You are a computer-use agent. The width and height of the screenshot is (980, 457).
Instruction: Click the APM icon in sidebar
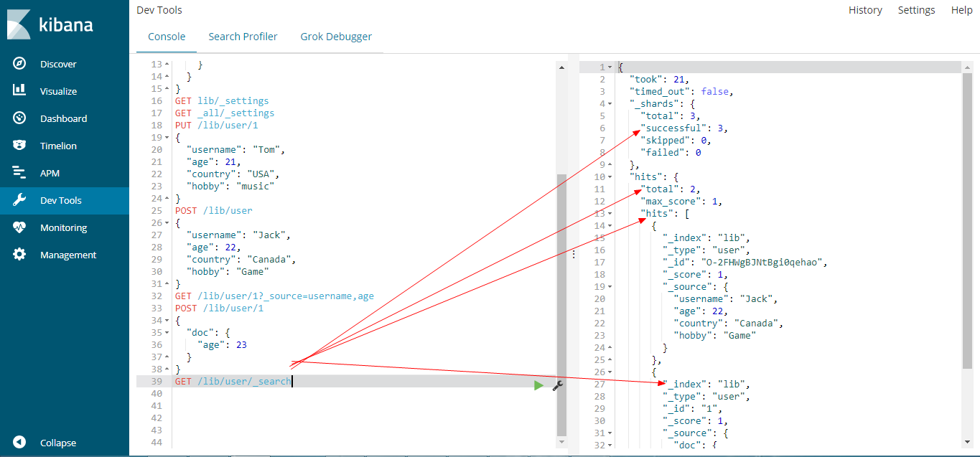click(19, 173)
